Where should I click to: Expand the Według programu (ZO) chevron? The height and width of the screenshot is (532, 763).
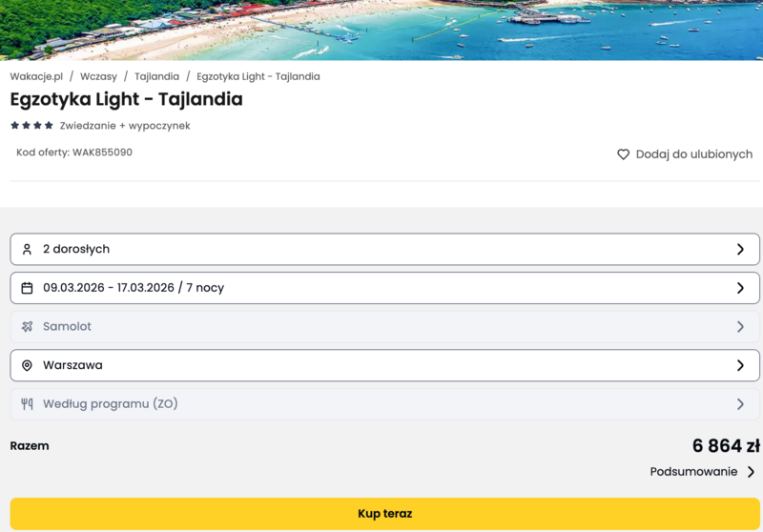pos(740,404)
